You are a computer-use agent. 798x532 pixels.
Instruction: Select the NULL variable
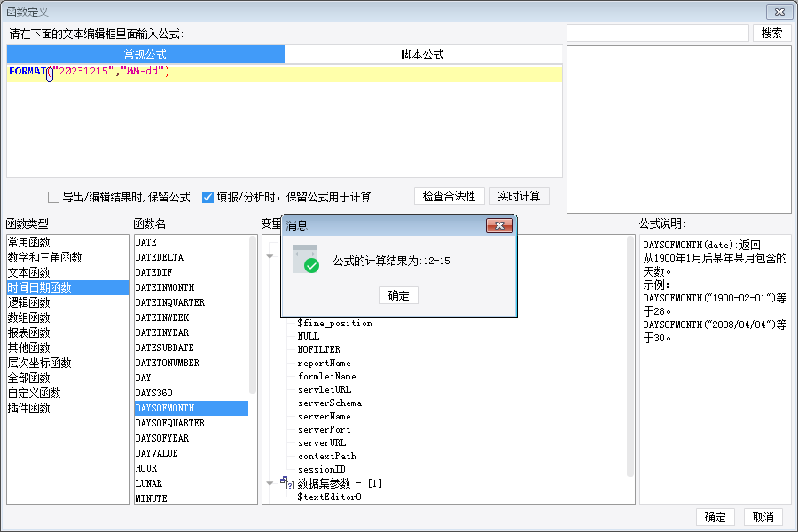309,337
